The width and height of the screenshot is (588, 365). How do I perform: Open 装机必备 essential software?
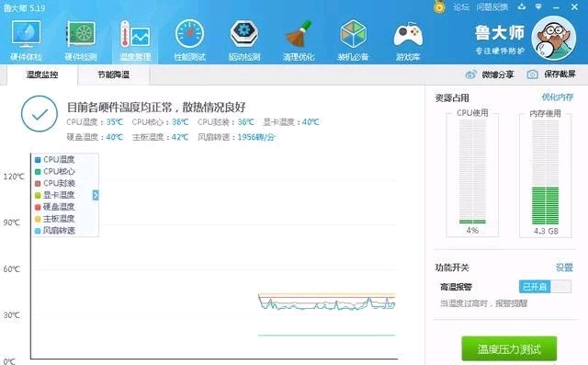(353, 40)
